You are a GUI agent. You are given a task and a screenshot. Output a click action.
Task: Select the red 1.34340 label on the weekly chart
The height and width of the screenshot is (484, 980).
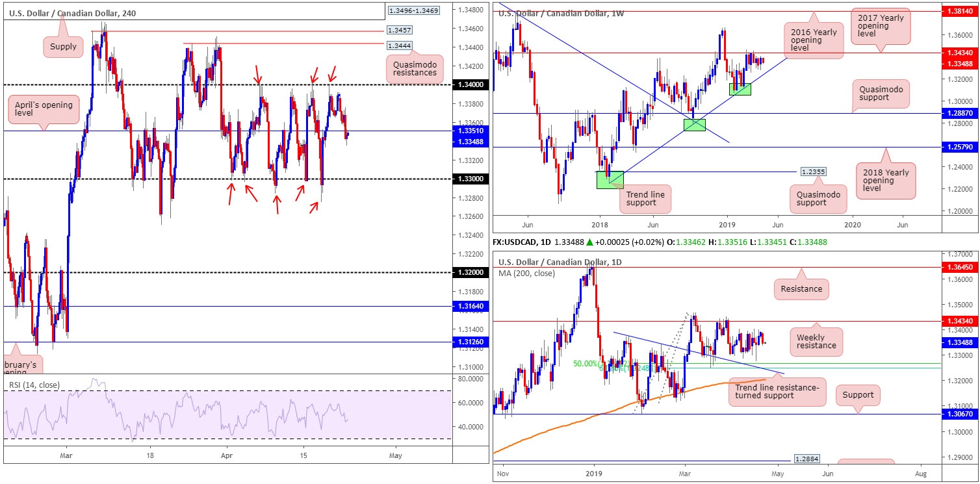point(961,53)
